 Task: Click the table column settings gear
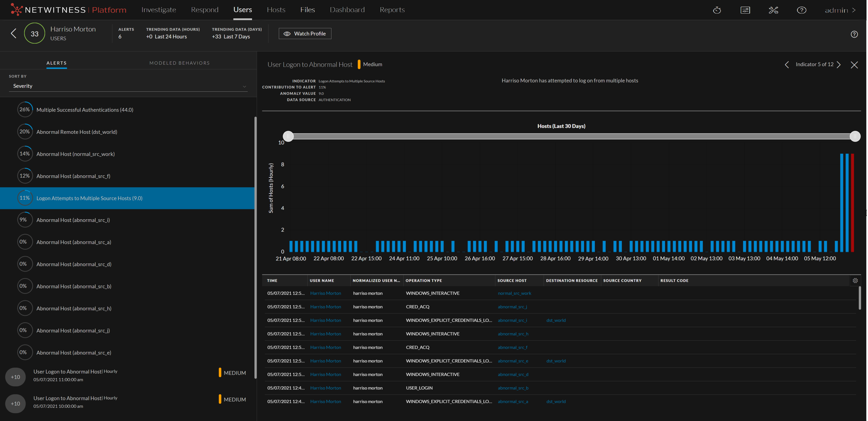click(855, 281)
